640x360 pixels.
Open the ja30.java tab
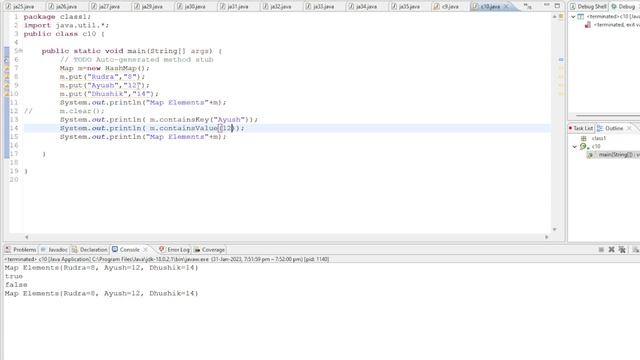click(191, 7)
